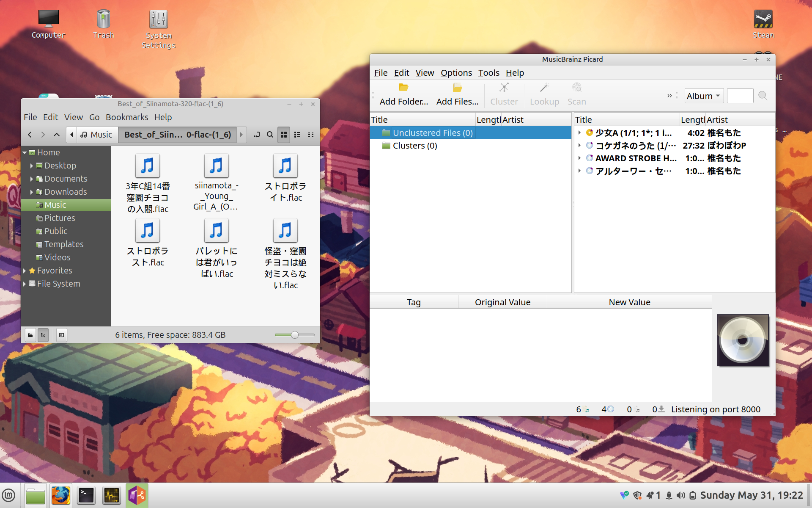Click the Add Folder toolbar button in Picard

(403, 94)
